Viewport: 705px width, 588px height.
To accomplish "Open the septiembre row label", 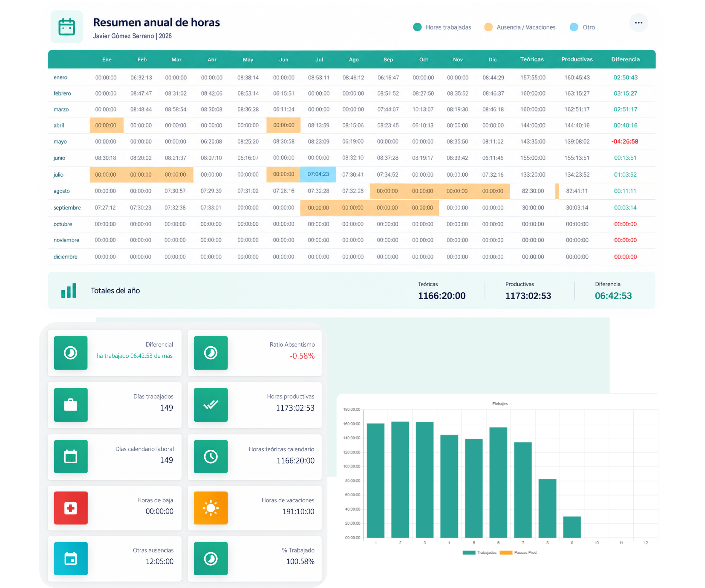I will point(67,208).
